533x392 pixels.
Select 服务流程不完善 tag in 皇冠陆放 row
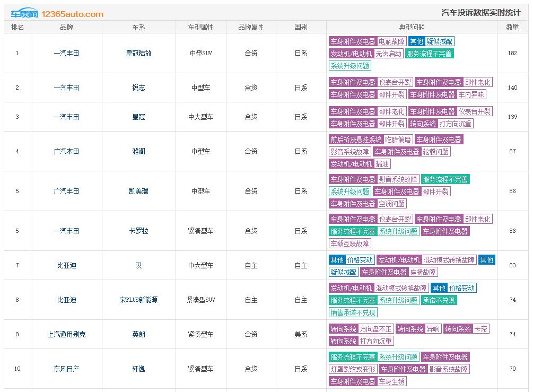pyautogui.click(x=429, y=54)
